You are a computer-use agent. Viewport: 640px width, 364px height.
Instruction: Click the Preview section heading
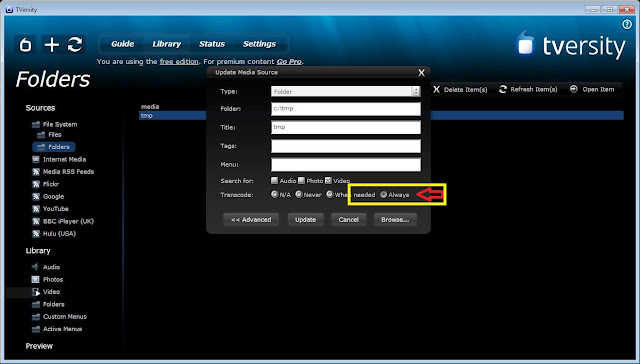click(39, 346)
